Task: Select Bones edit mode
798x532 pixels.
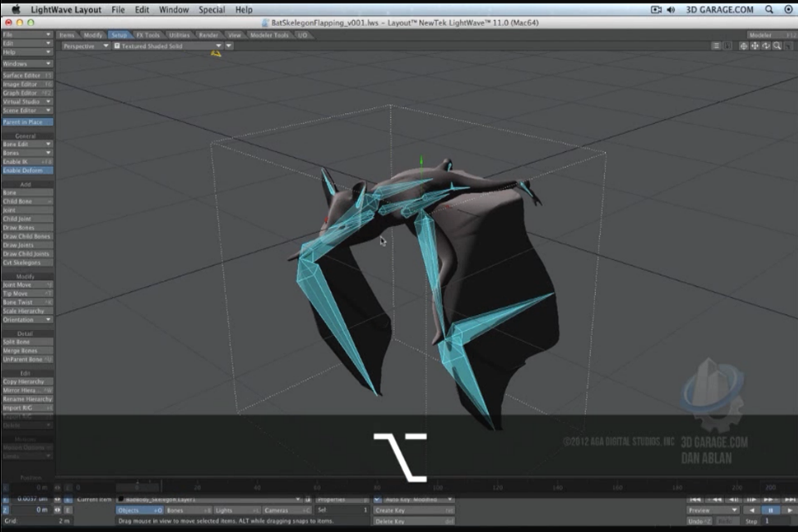Action: pyautogui.click(x=188, y=510)
